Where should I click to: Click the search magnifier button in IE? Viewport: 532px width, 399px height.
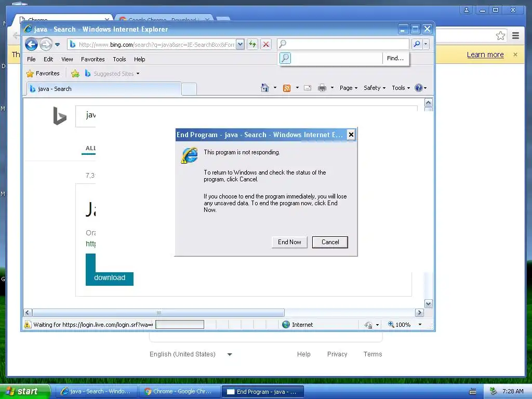[x=417, y=44]
